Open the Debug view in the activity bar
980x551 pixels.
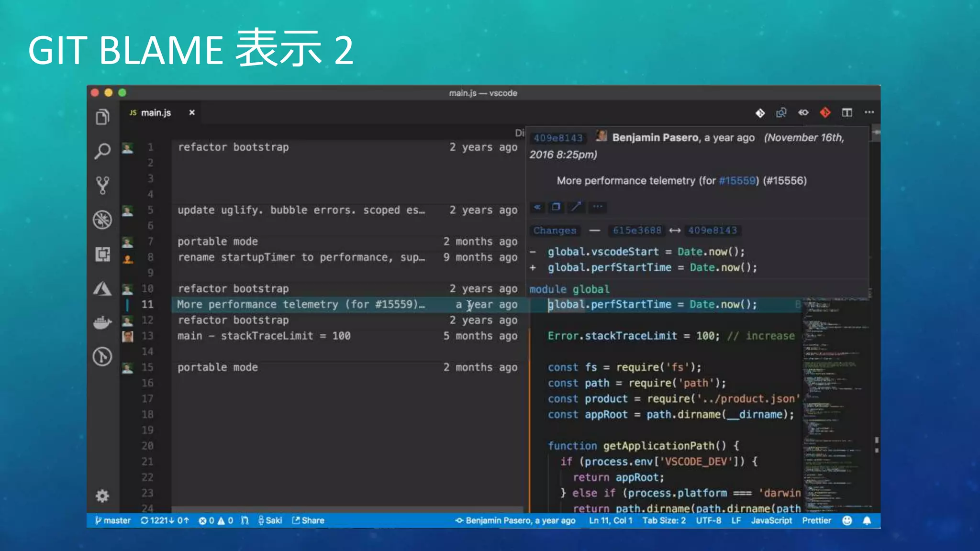(102, 220)
